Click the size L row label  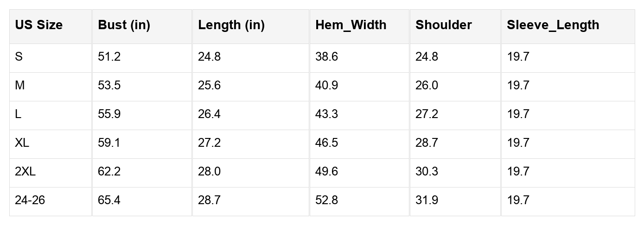click(18, 114)
